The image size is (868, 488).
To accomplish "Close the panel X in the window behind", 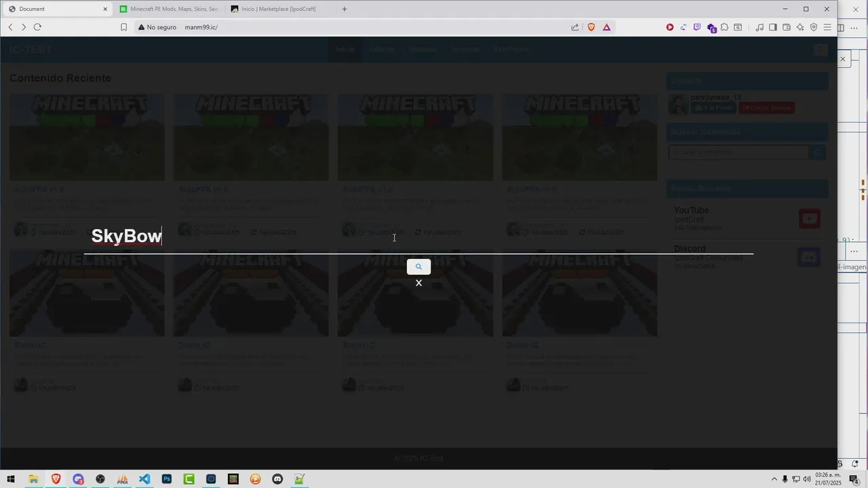I will coord(843,60).
